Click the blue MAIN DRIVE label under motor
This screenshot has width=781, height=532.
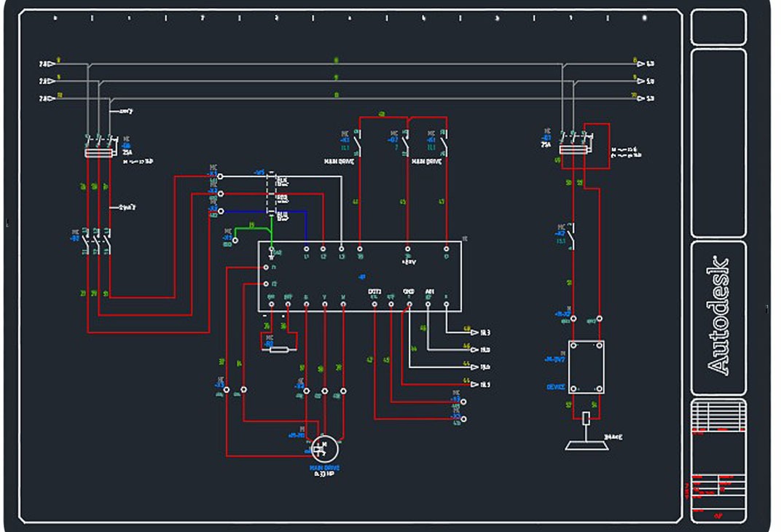pos(324,468)
